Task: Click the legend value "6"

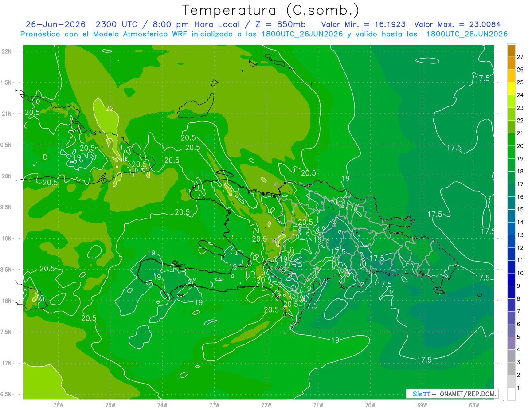Action: [519, 324]
